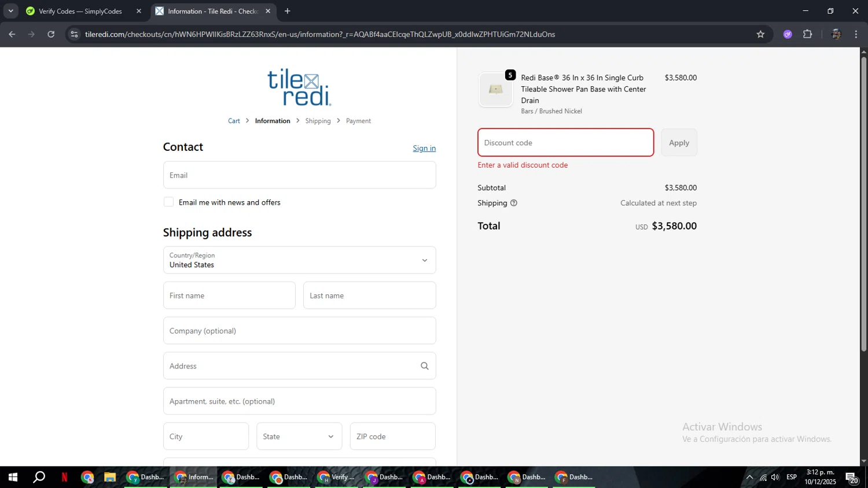Close the Verify Codes — SimplyCodes tab

[x=139, y=11]
